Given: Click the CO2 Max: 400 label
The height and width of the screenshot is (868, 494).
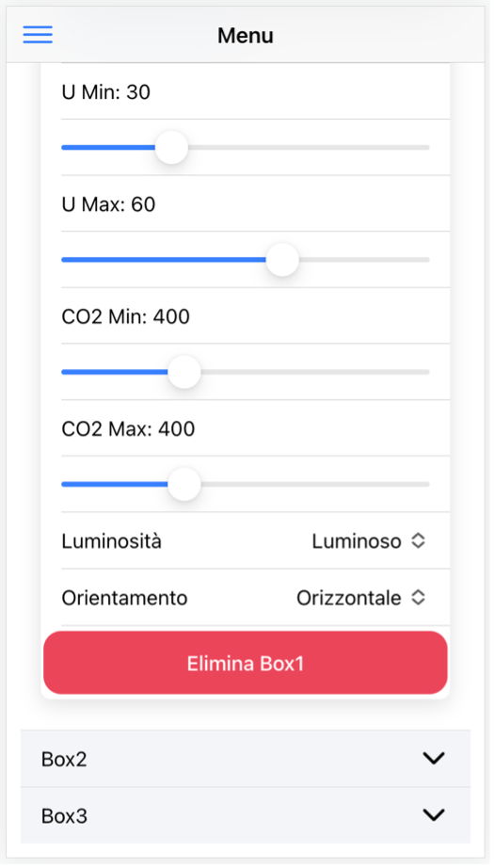Looking at the screenshot, I should point(128,429).
